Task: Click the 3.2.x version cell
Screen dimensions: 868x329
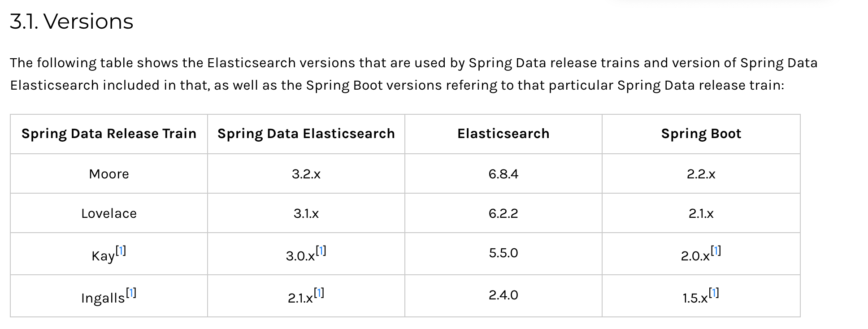Action: pos(306,174)
